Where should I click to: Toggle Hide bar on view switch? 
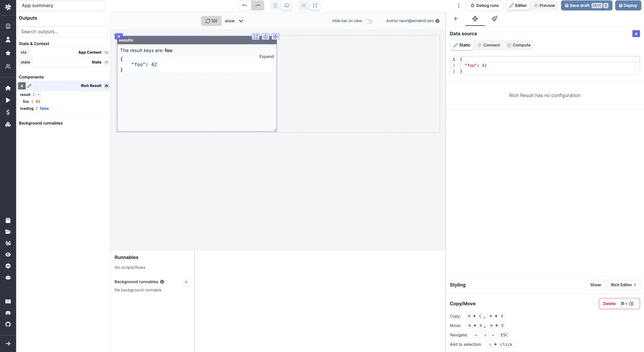pyautogui.click(x=368, y=21)
